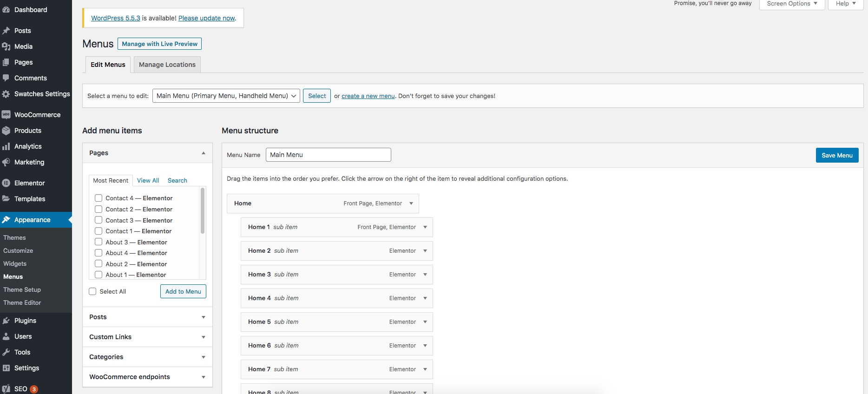The image size is (868, 394).
Task: Click the WooCommerce icon in sidebar
Action: pos(6,115)
